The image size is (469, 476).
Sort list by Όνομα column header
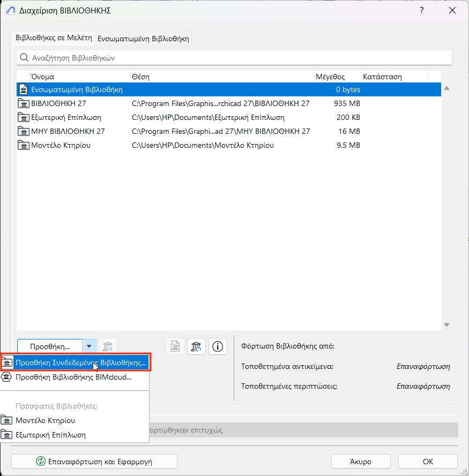(80, 77)
